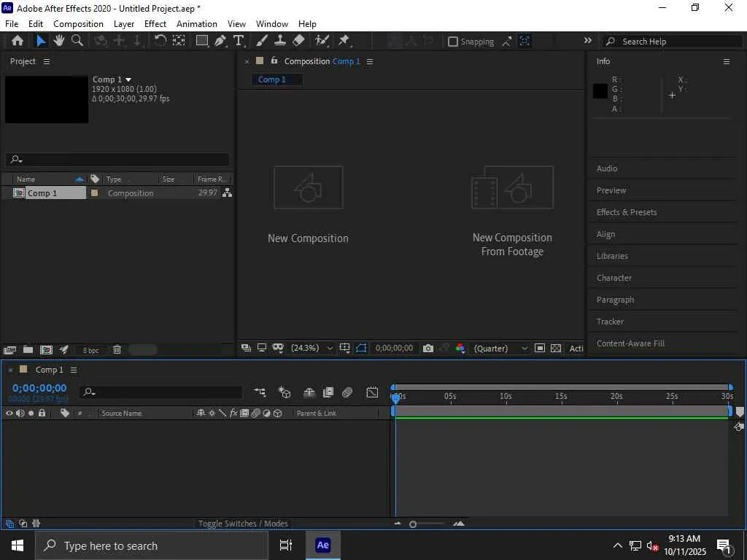Select the Roto Brush tool
This screenshot has width=747, height=560.
322,41
